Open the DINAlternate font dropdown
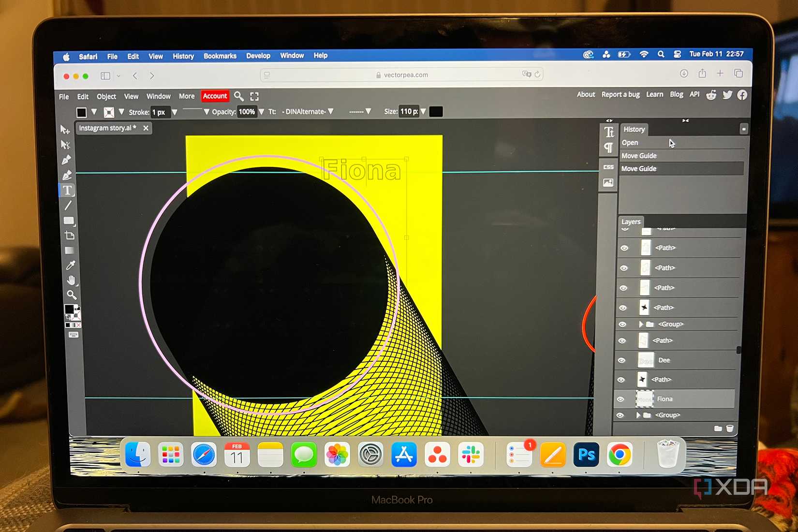 coord(331,111)
